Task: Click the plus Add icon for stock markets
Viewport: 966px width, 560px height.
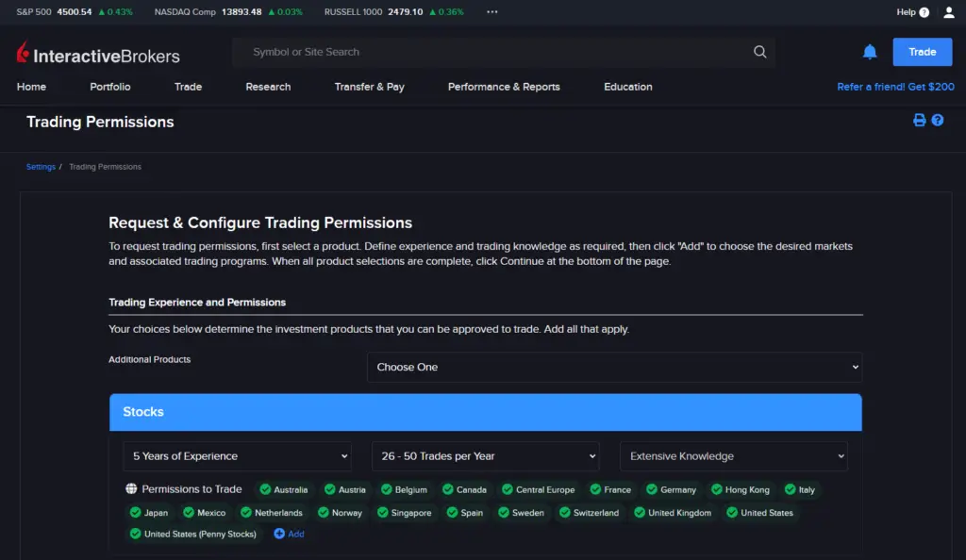Action: point(279,534)
